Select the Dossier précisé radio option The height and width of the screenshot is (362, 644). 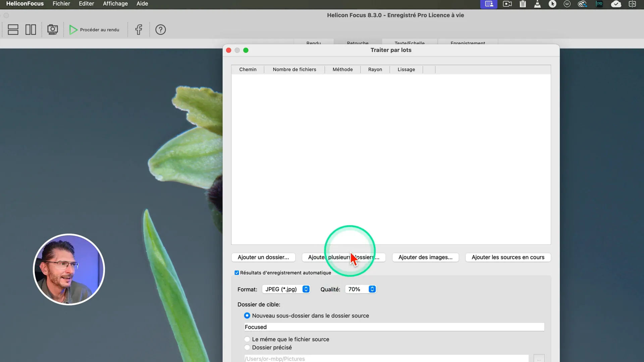point(247,348)
